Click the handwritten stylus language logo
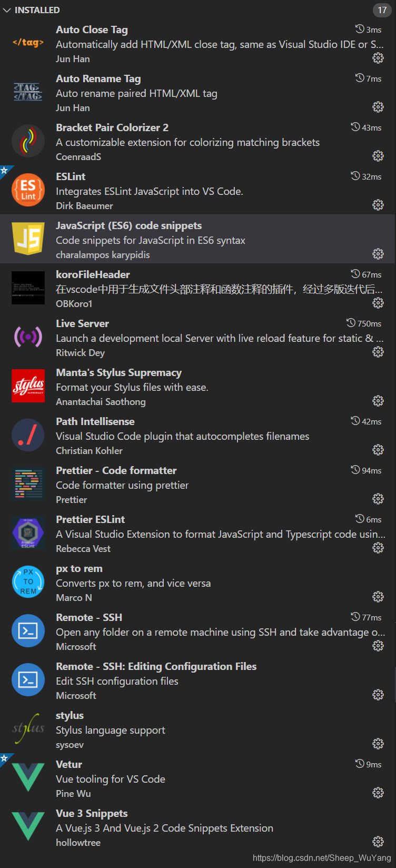 (x=28, y=728)
